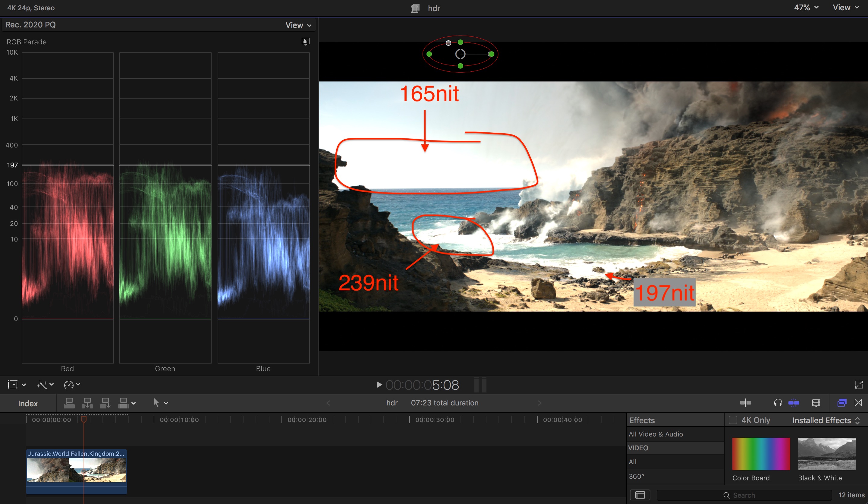Screen dimensions: 868x504
Task: Click the scope settings icon near RGB Parade
Action: [x=305, y=42]
